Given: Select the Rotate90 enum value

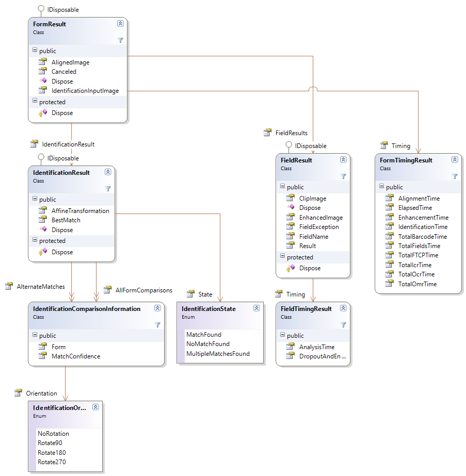Looking at the screenshot, I should (50, 443).
